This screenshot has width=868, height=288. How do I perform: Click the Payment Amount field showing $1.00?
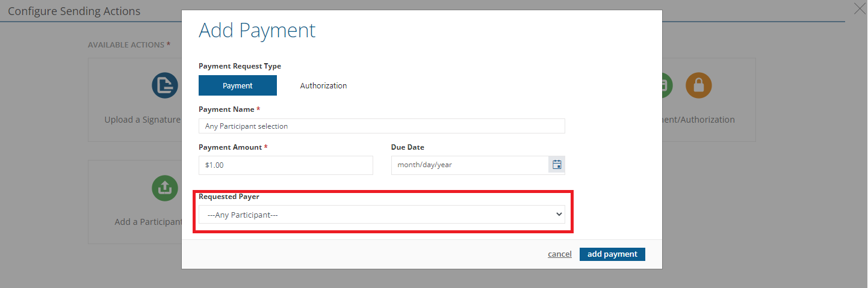tap(286, 165)
